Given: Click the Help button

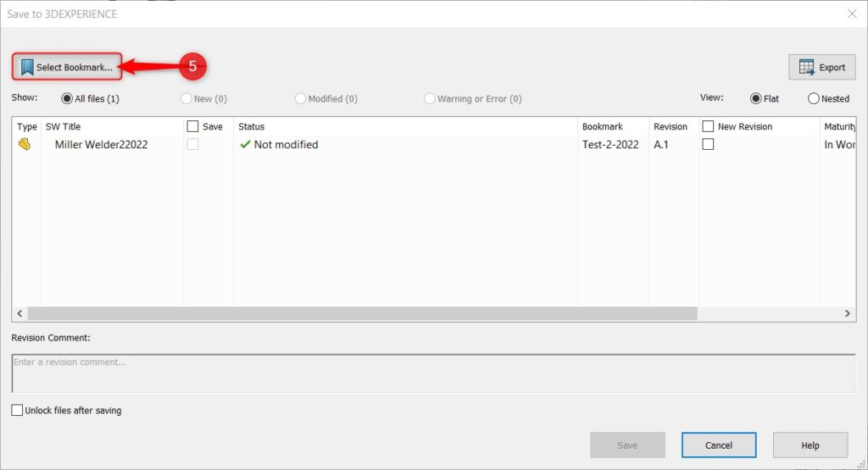Looking at the screenshot, I should (x=810, y=445).
